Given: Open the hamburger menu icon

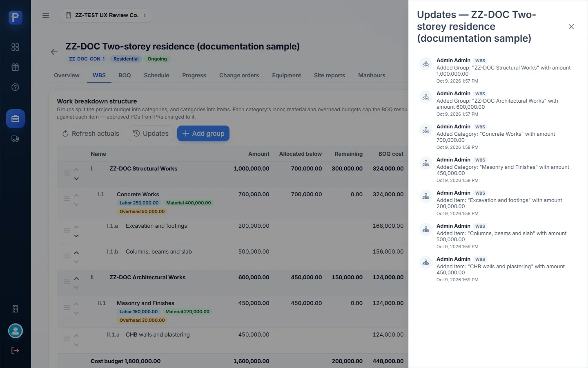Looking at the screenshot, I should (46, 16).
